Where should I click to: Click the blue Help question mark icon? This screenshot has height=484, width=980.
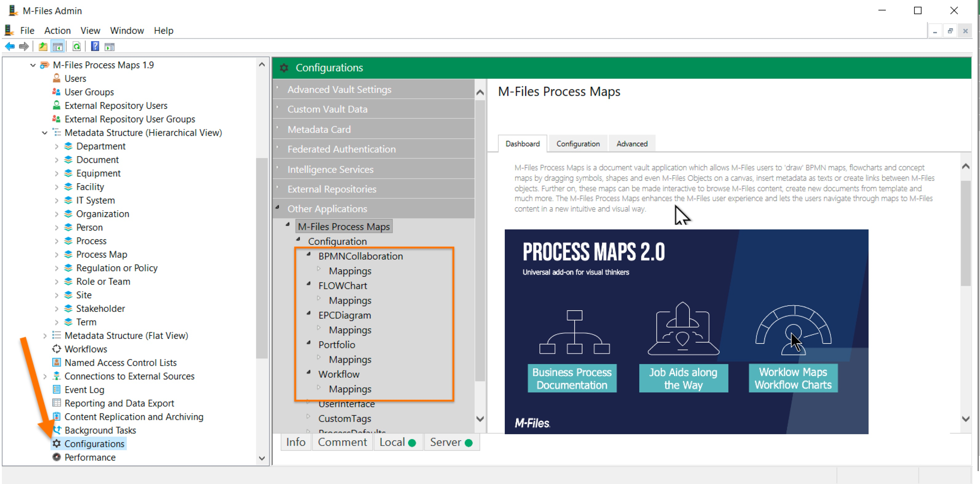(95, 47)
